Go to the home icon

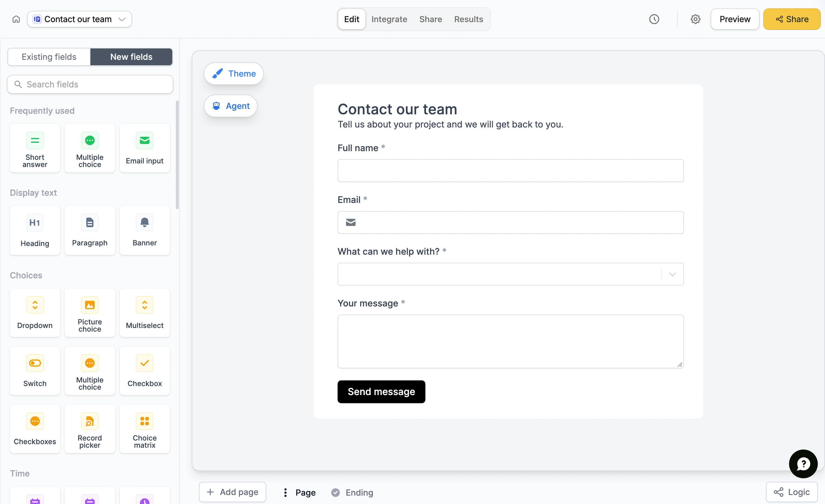[16, 19]
